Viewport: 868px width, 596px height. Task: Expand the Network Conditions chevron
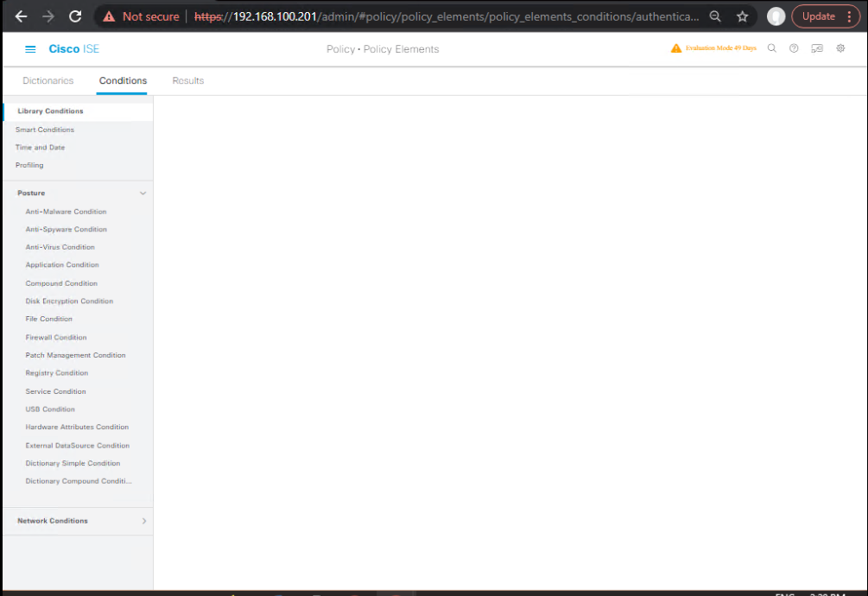pos(144,521)
